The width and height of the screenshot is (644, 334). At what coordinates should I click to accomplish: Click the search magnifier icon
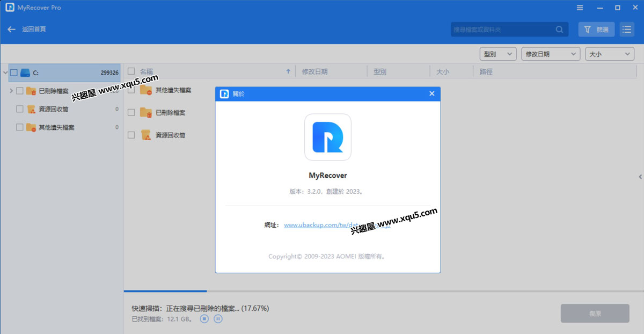(560, 30)
